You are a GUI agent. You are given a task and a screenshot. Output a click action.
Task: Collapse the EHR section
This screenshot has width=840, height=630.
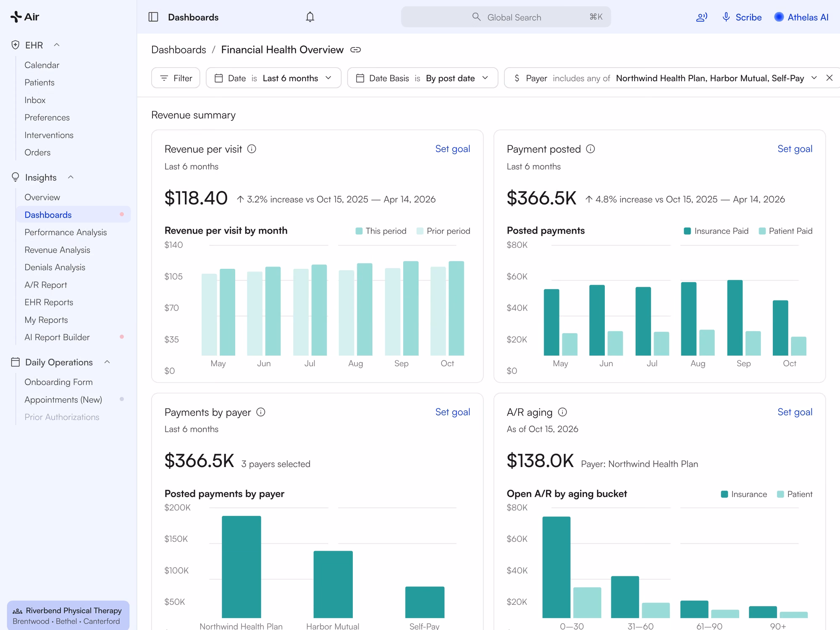[x=57, y=45]
